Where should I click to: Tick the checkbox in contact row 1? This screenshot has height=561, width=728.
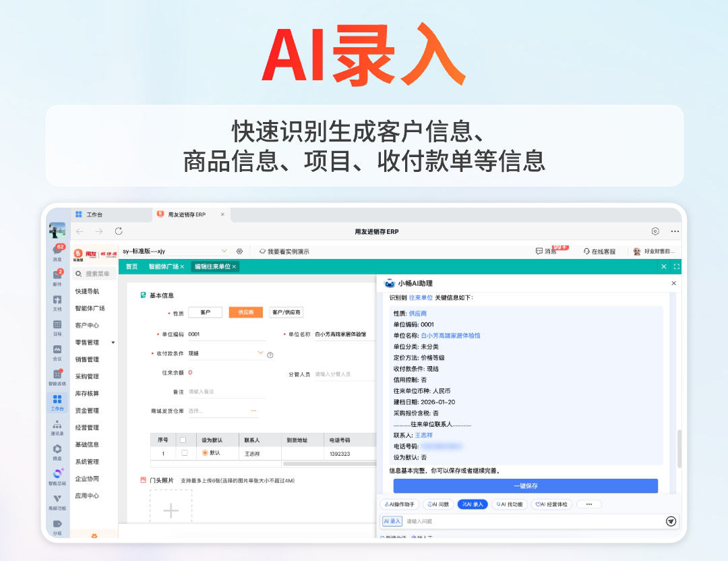(x=184, y=453)
